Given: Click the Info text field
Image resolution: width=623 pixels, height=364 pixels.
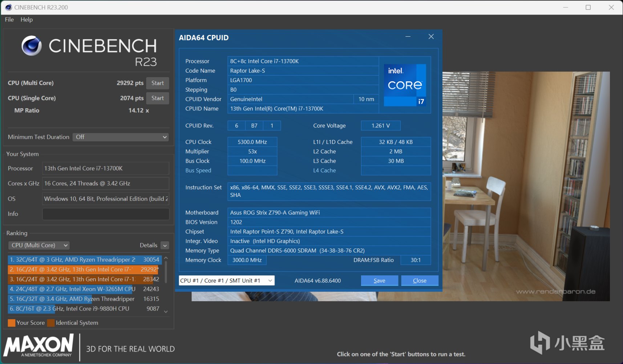Looking at the screenshot, I should coord(106,214).
